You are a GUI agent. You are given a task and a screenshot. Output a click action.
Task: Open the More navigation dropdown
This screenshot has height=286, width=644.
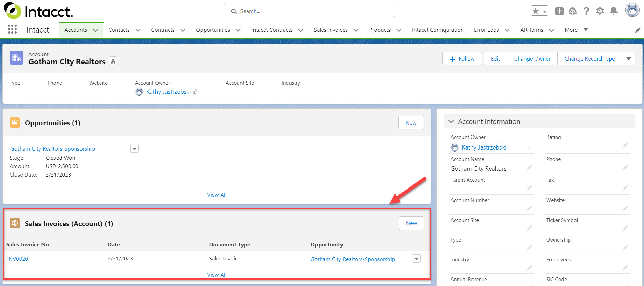[576, 30]
